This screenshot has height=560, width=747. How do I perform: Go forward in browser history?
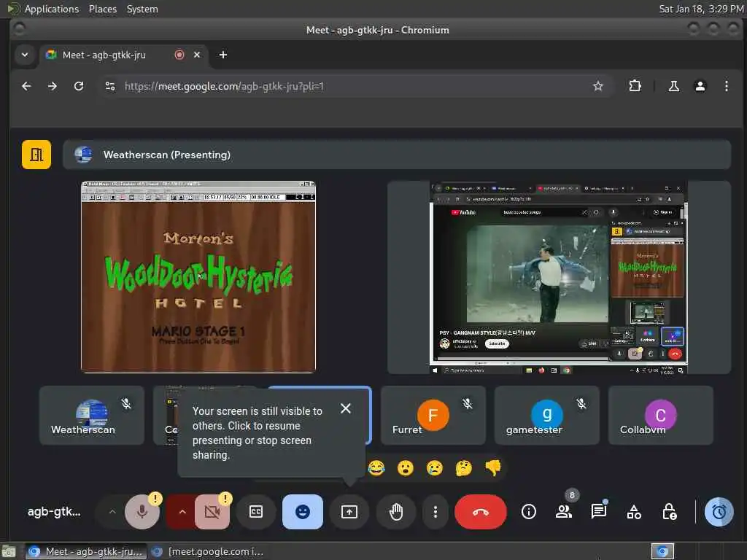[x=53, y=86]
